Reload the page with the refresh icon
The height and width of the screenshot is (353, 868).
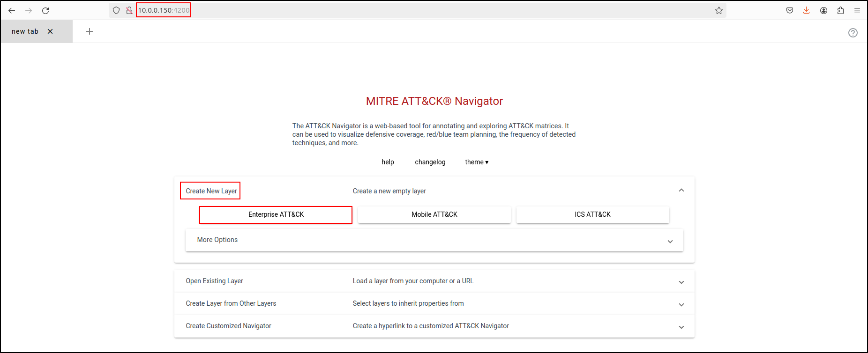45,10
